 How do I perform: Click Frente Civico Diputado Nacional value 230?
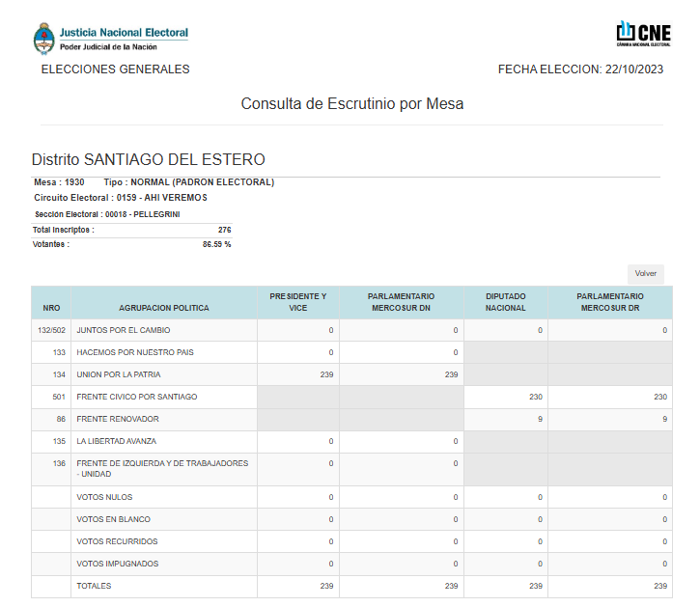(x=535, y=397)
